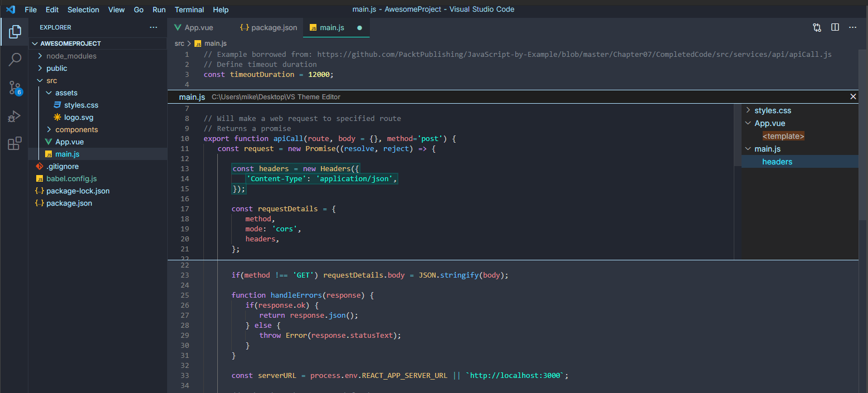Open the Explorer view icon
The height and width of the screenshot is (393, 868).
[x=15, y=32]
